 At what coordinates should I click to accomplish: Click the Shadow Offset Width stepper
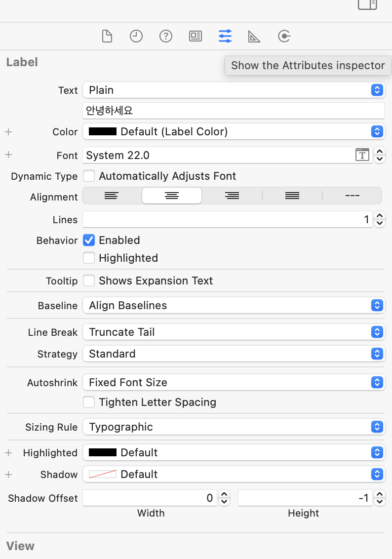(x=224, y=498)
